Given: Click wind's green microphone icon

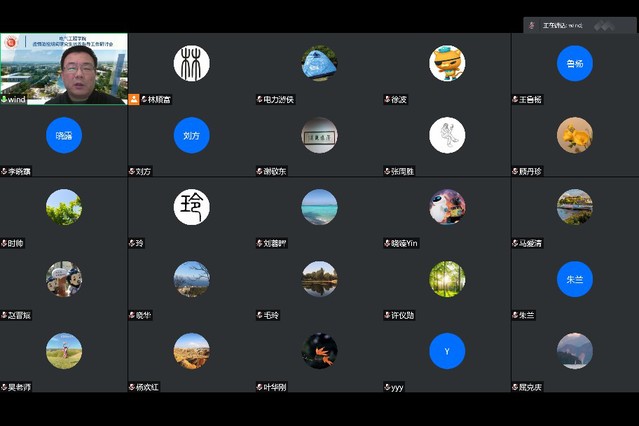Looking at the screenshot, I should (5, 100).
